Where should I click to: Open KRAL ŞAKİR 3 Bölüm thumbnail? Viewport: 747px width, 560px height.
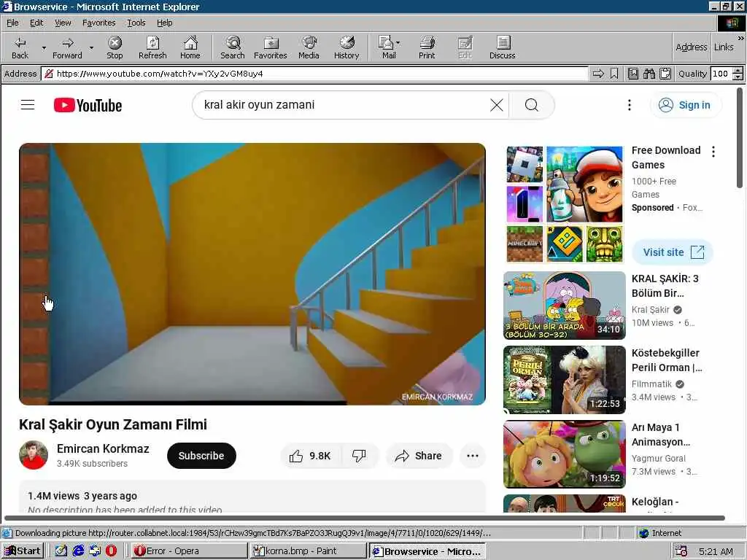click(x=565, y=306)
